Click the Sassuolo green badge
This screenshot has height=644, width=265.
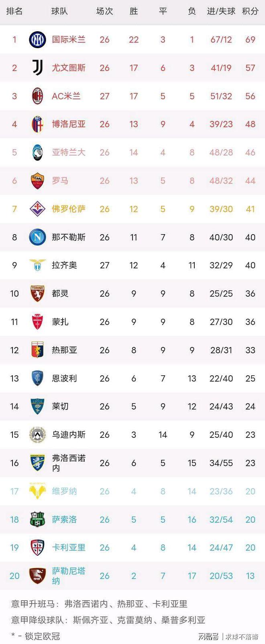[x=37, y=519]
